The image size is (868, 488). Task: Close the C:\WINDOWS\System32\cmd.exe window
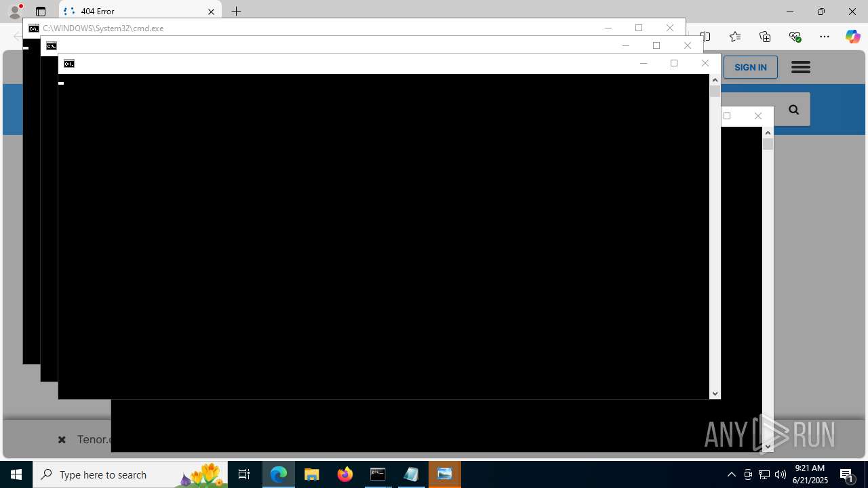670,28
